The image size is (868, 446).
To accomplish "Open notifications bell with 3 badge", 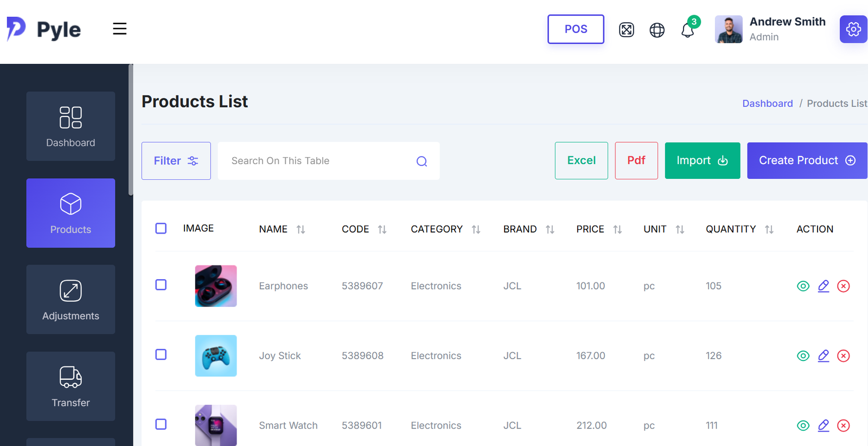I will (x=688, y=30).
